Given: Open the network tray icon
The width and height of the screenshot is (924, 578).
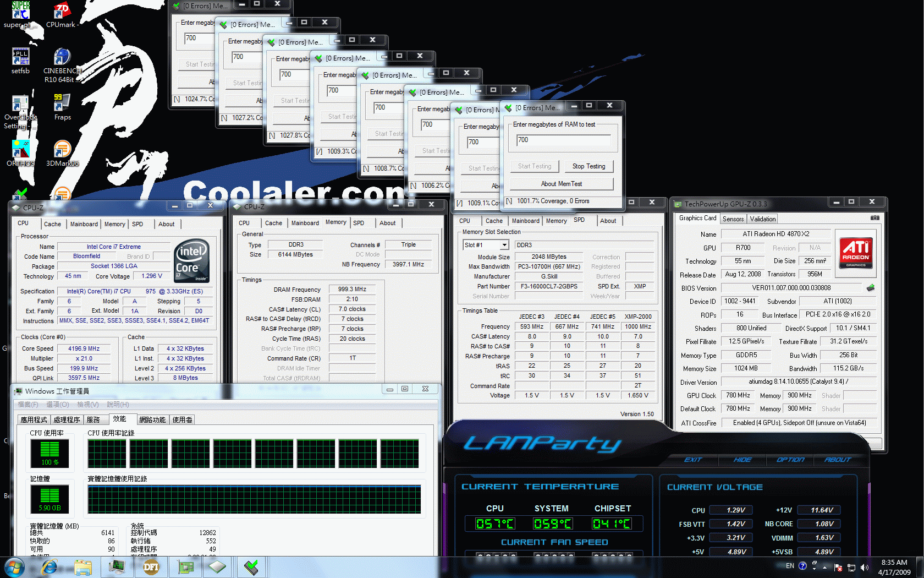Looking at the screenshot, I should click(x=851, y=567).
